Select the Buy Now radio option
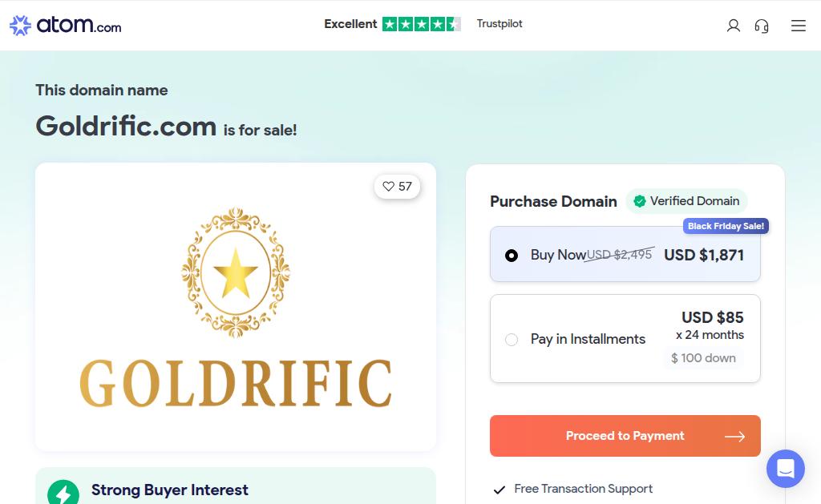The width and height of the screenshot is (821, 504). (x=512, y=256)
